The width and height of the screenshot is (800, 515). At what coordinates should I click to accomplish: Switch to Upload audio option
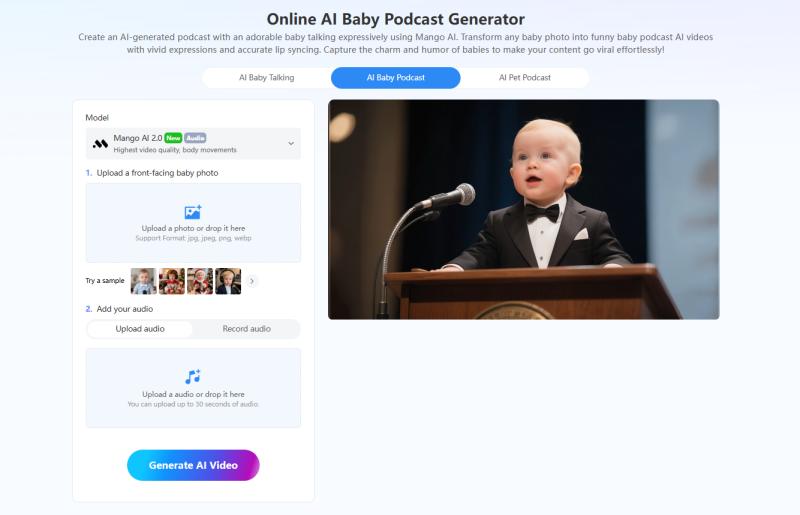point(140,329)
